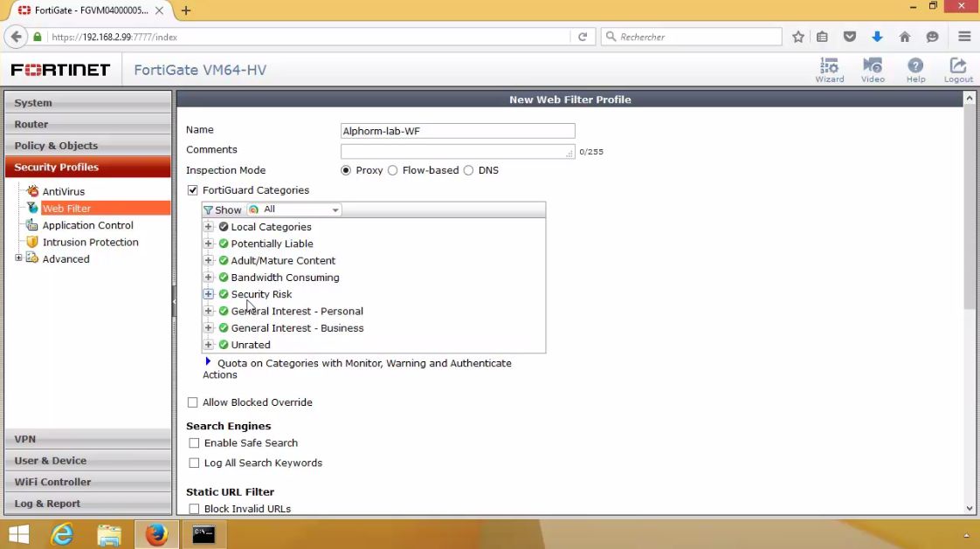Open the Log & Report menu
Screen dimensions: 980x549
[88, 504]
